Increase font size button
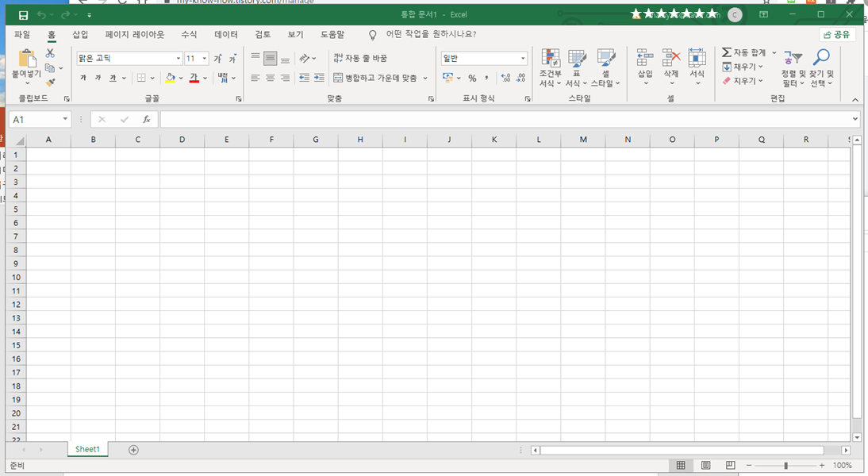Screen dimensions: 868x476 point(218,58)
